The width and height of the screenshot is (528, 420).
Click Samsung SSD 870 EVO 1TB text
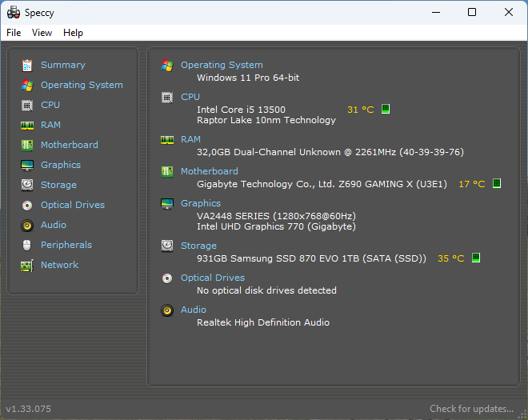(311, 258)
